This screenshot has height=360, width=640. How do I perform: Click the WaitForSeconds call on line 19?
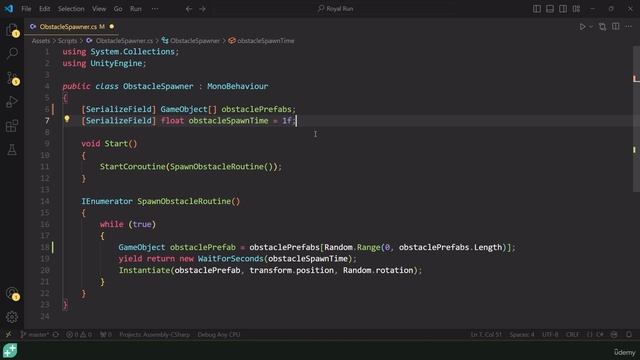click(231, 258)
